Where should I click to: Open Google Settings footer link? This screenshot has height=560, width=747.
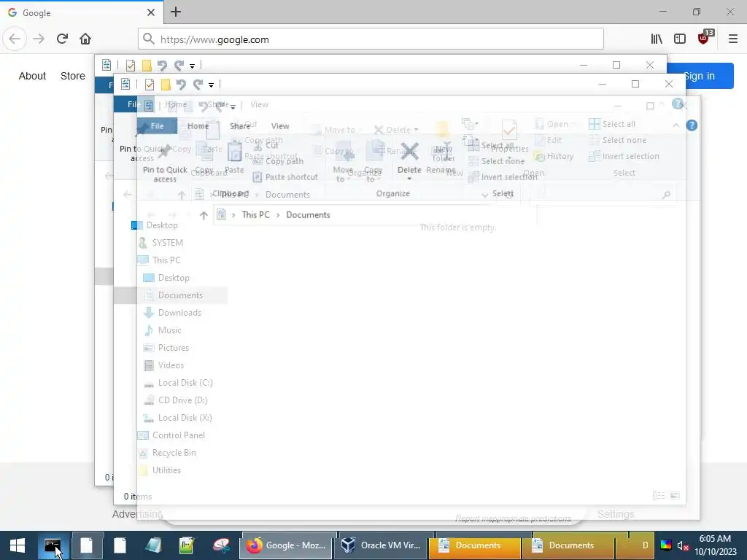point(616,514)
